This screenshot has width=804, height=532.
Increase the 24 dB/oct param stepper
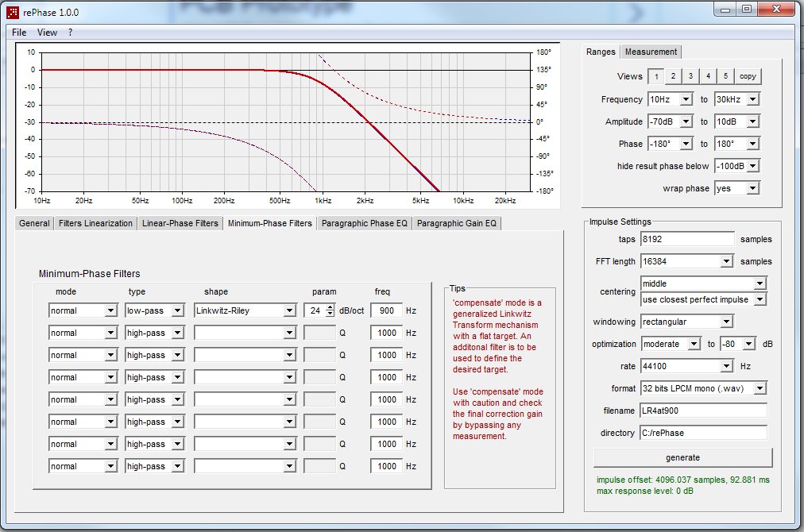point(330,307)
